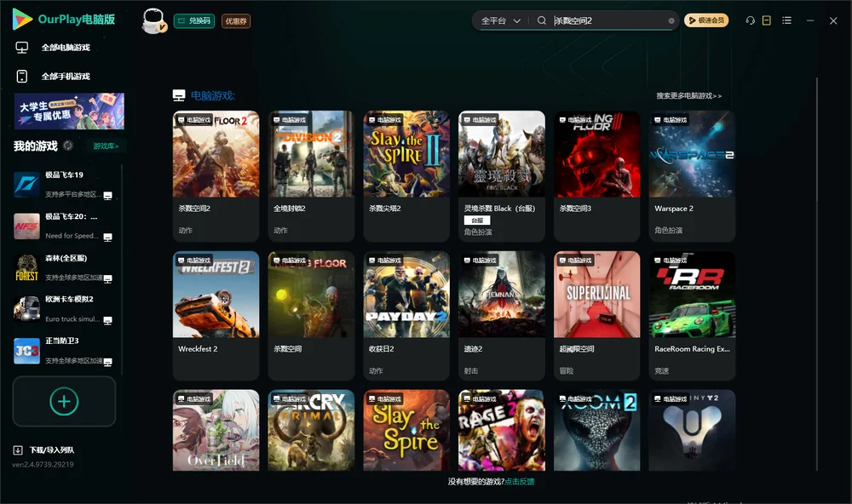Image resolution: width=852 pixels, height=504 pixels.
Task: Click the PC platform icon beside 森林(全区服)
Action: click(x=107, y=278)
